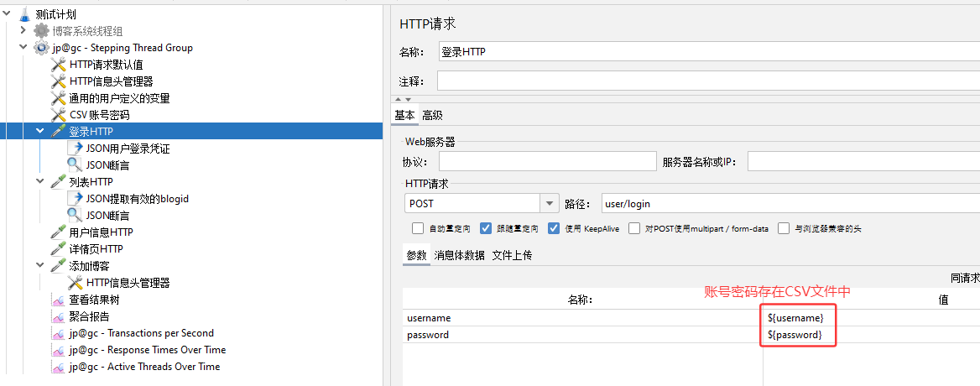Open the 文件上传 tab
The image size is (980, 386).
click(512, 255)
